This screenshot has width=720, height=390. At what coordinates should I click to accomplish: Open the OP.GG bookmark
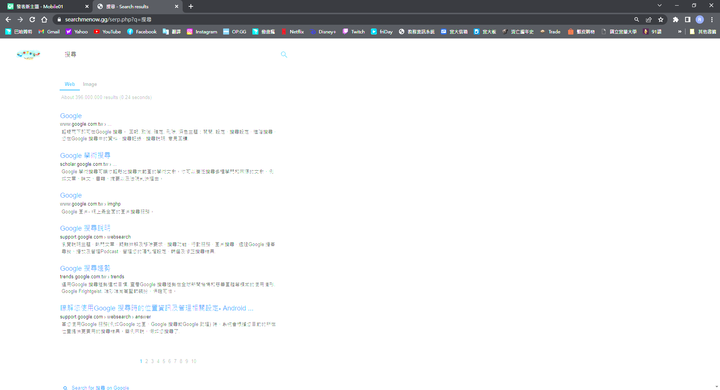[235, 32]
